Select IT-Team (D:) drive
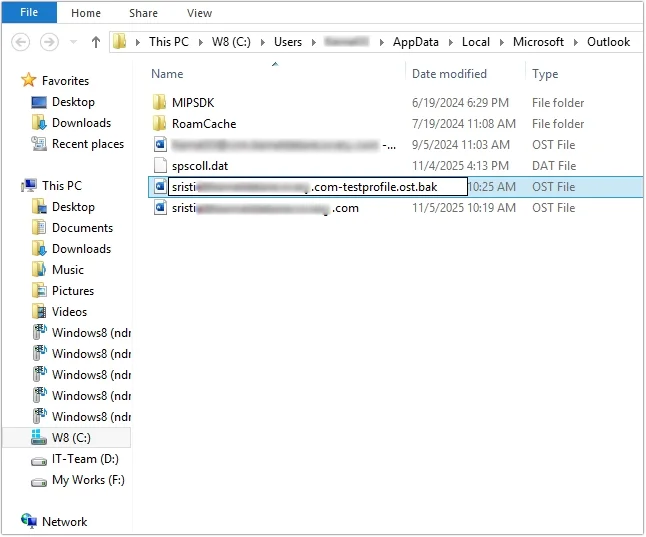The image size is (646, 537). click(85, 459)
